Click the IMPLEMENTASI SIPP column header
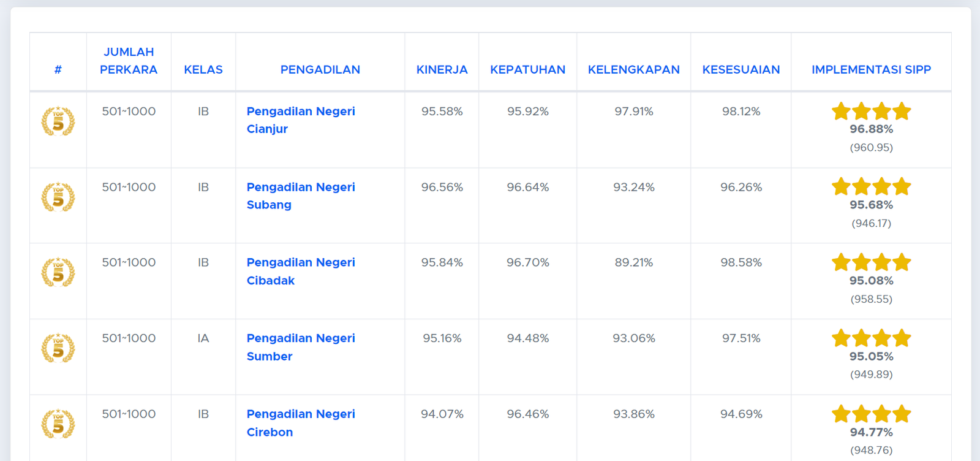Screen dimensions: 980x461 [871, 70]
